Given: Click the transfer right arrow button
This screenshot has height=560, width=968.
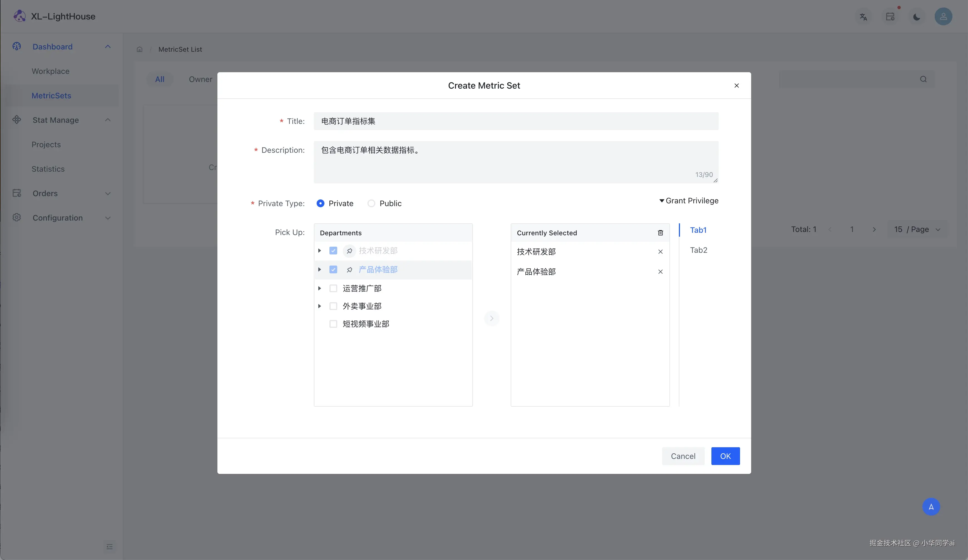Looking at the screenshot, I should (x=491, y=318).
